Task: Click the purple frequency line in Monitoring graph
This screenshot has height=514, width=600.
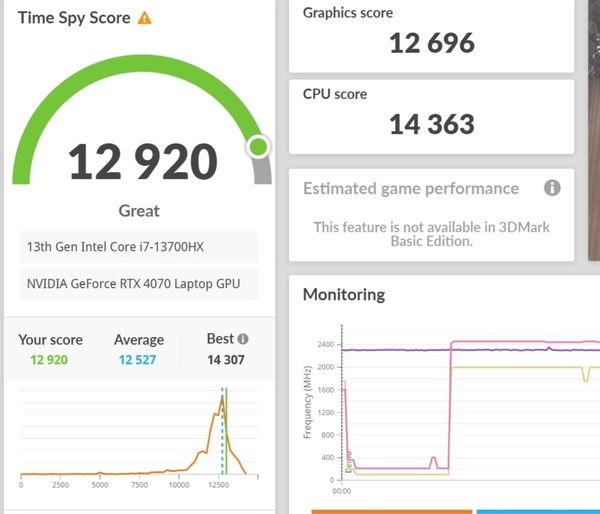Action: click(x=471, y=350)
